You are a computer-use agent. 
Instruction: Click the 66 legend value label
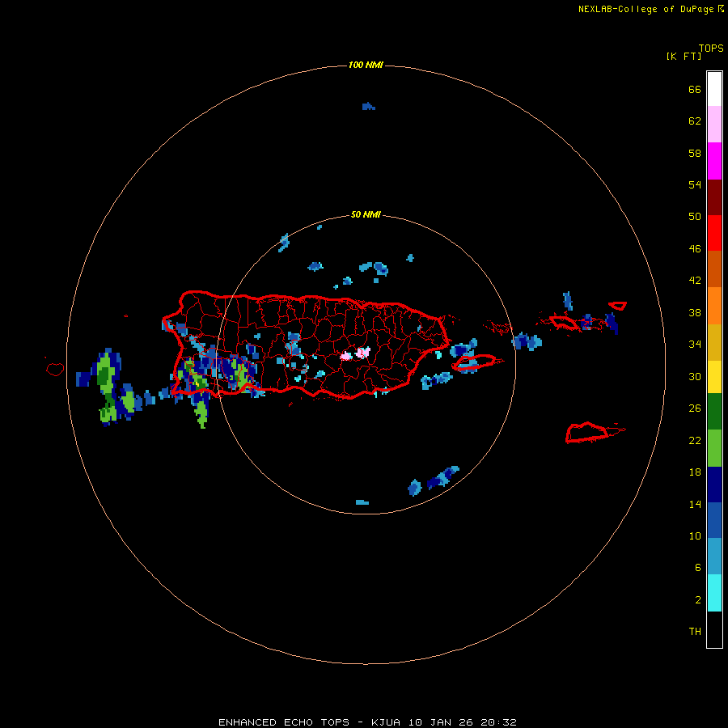tap(695, 89)
